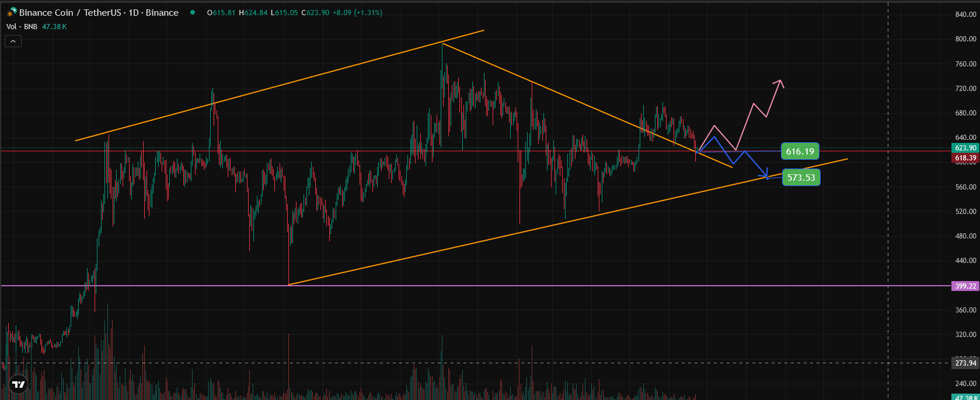This screenshot has height=400, width=980.
Task: Click the 840.00 price scale label
Action: pos(965,14)
